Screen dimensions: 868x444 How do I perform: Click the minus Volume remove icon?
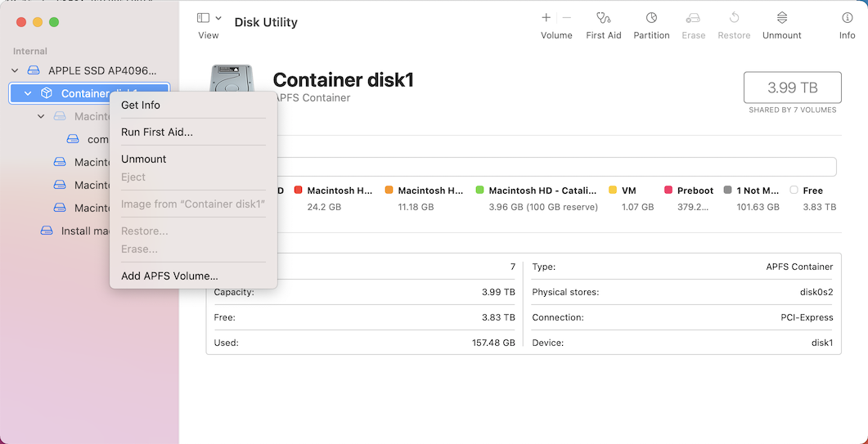567,18
